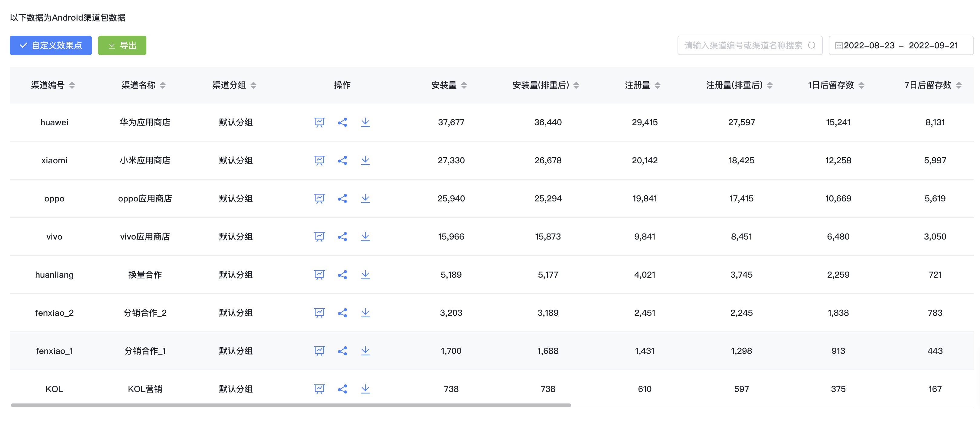Open data chart for huanliang channel
Viewport: 980px width, 421px height.
coord(319,275)
